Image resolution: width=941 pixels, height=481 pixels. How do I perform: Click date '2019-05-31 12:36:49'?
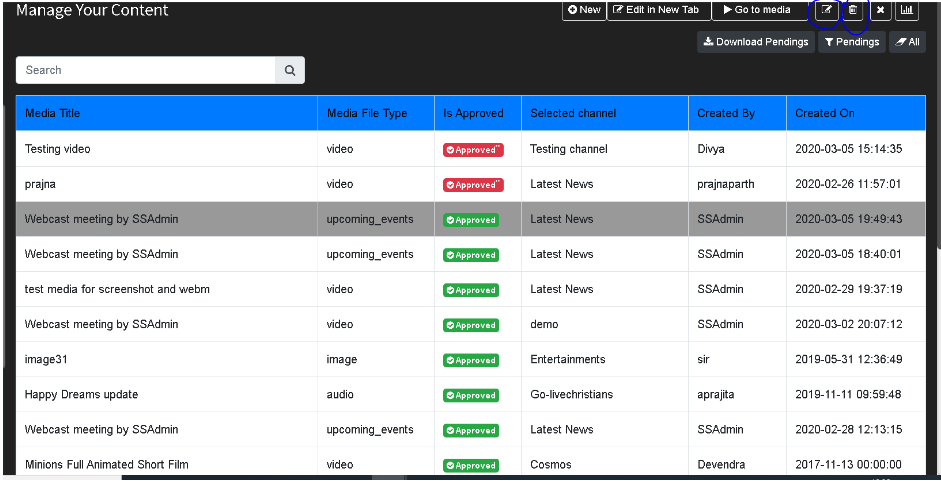tap(849, 360)
